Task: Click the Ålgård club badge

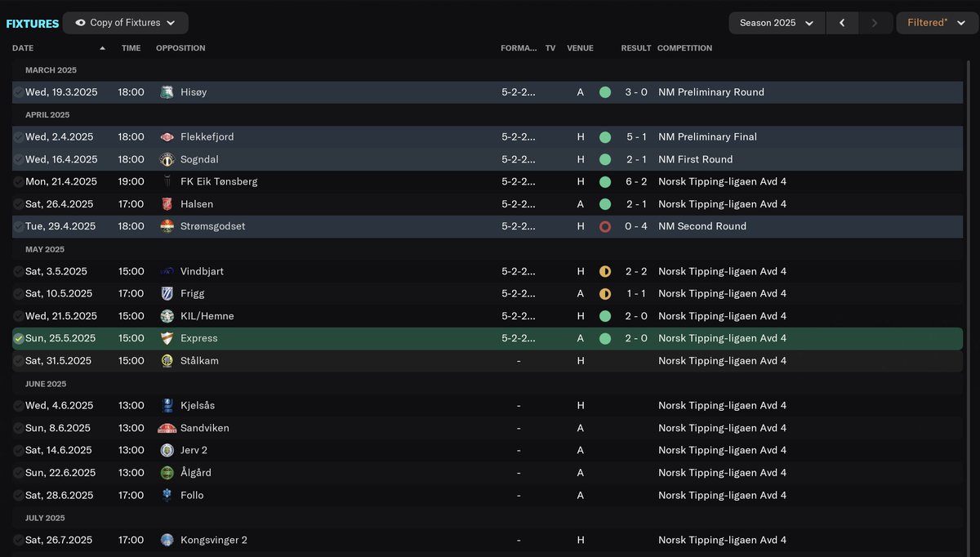Action: (x=167, y=473)
